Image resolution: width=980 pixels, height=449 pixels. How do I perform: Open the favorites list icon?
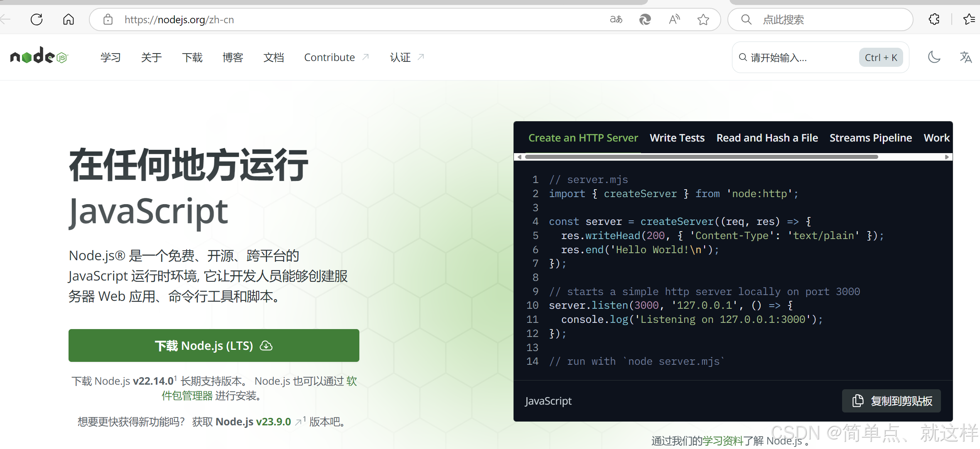tap(969, 20)
